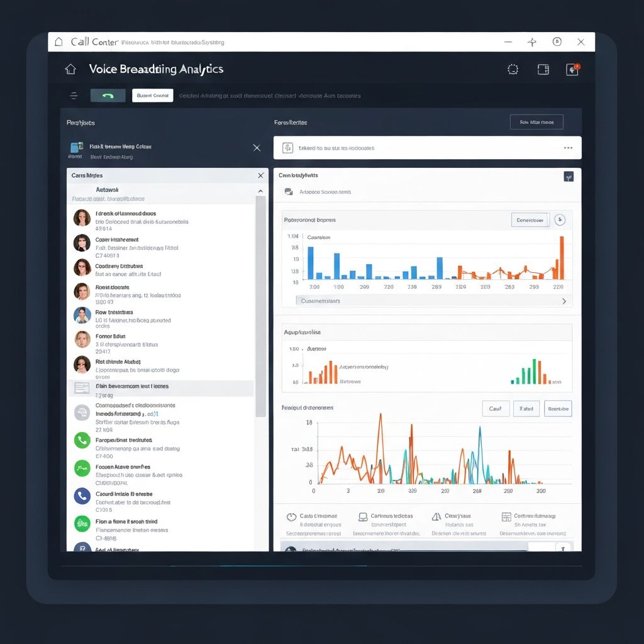The height and width of the screenshot is (644, 644).
Task: Collapse the panel header arrow above the contact list
Action: pyautogui.click(x=260, y=190)
